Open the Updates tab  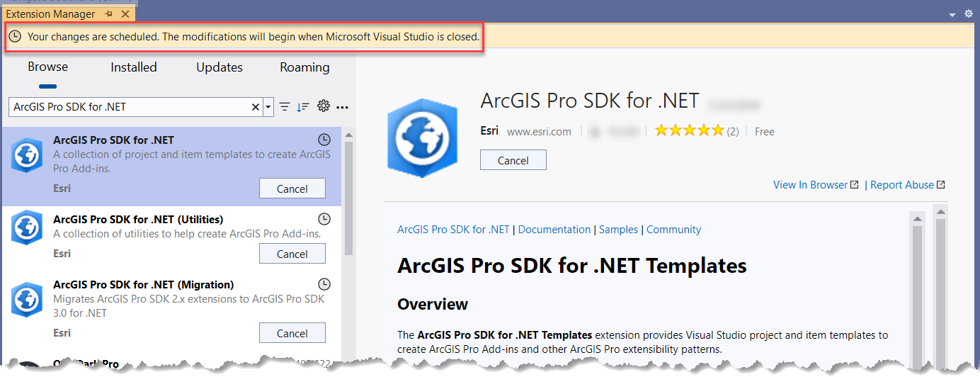click(220, 67)
